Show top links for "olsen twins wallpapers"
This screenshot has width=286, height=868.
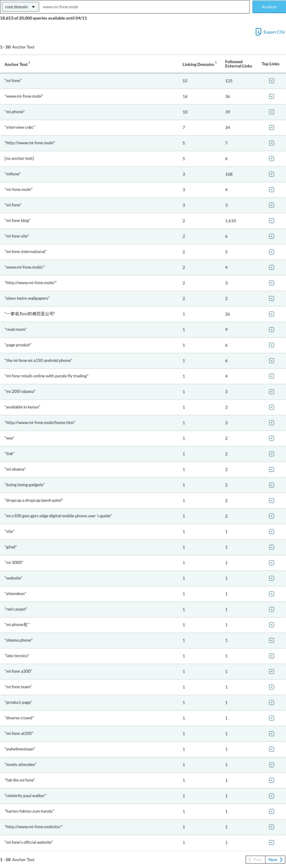(271, 299)
